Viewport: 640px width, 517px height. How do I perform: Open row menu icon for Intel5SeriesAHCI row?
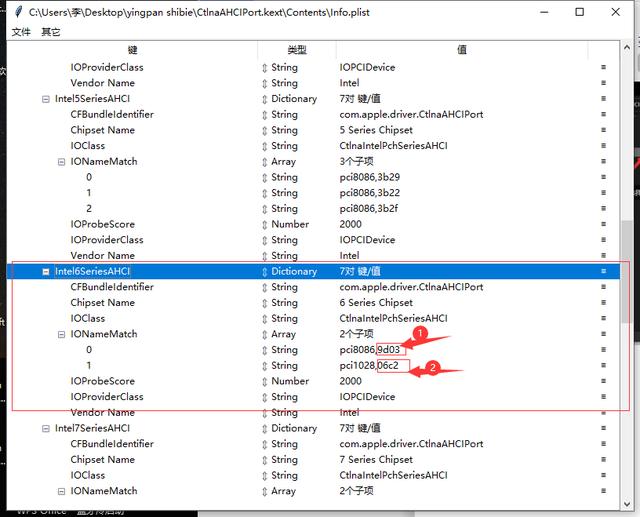603,98
